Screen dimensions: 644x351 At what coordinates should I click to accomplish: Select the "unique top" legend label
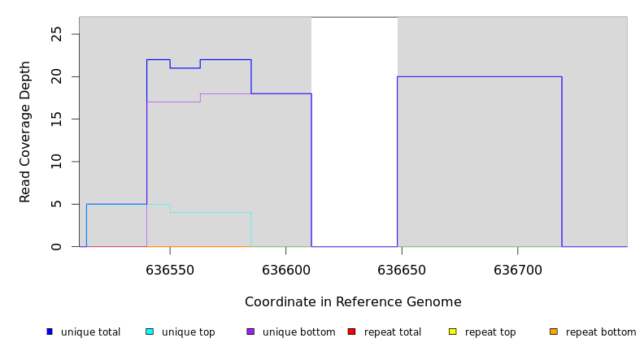tap(188, 332)
